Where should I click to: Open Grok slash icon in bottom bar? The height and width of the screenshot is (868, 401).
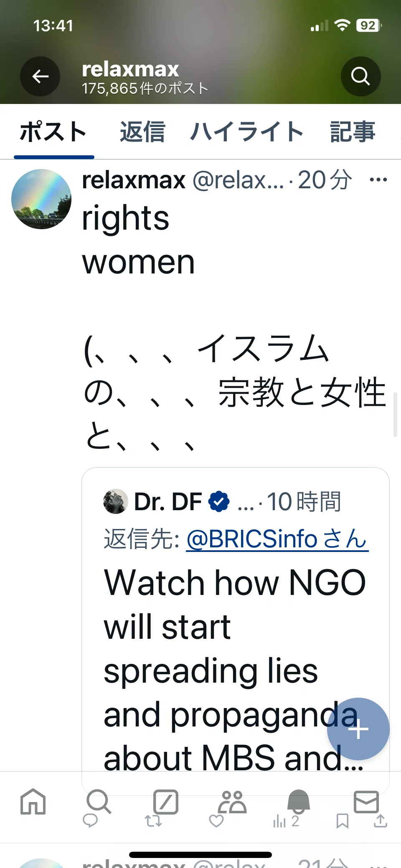coord(165,801)
